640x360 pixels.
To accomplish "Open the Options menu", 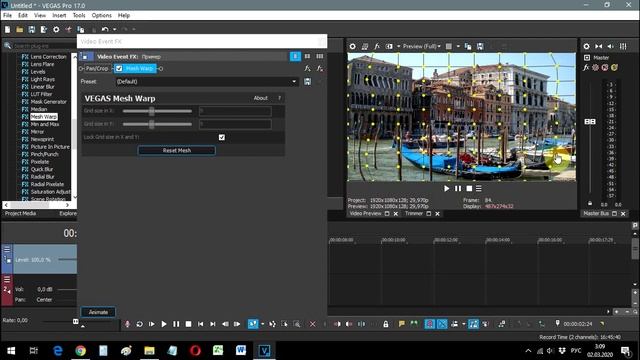I will [102, 16].
